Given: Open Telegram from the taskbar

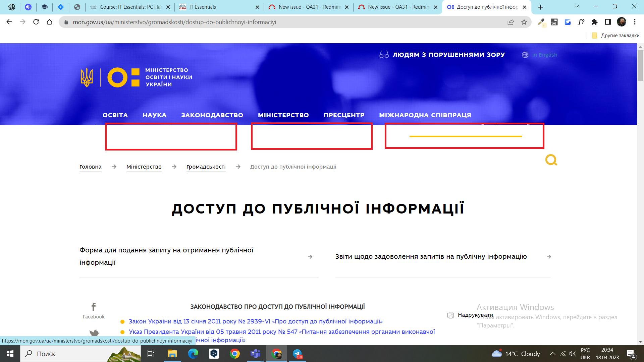Looking at the screenshot, I should click(x=297, y=354).
